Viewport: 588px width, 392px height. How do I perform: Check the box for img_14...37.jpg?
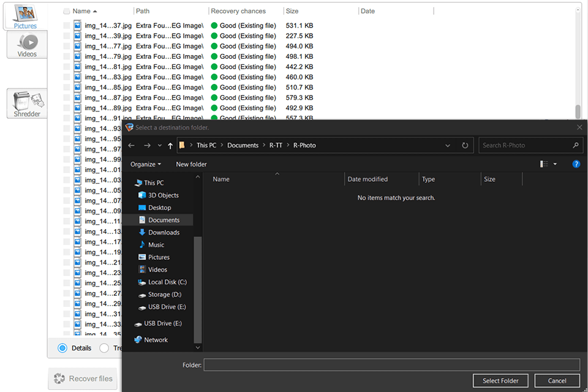[x=66, y=26]
